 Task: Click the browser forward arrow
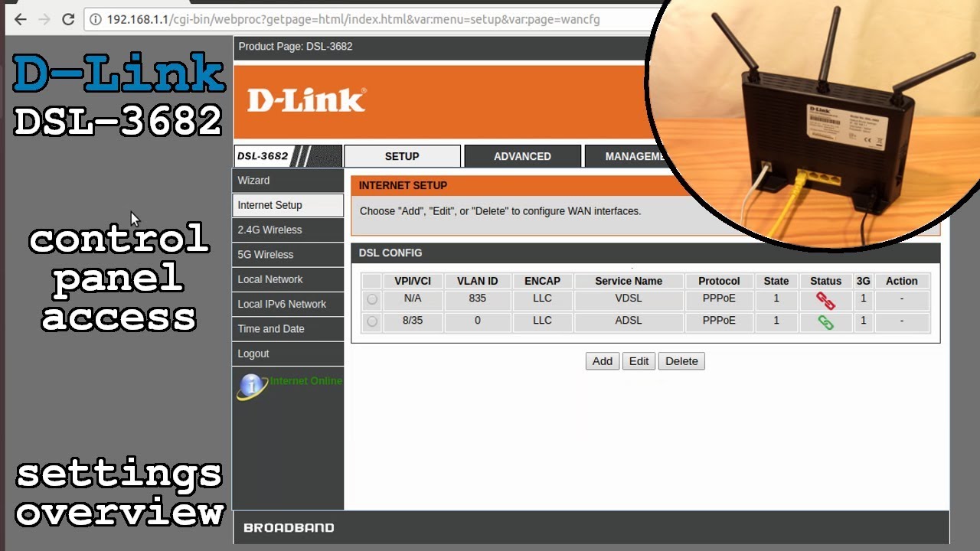(44, 19)
